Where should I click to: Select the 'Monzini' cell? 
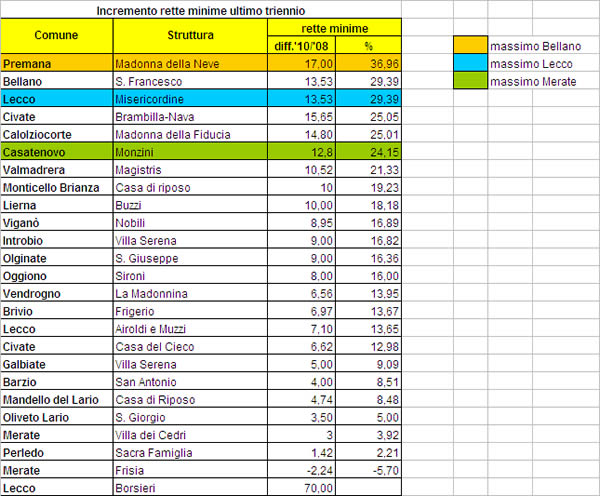coord(190,151)
